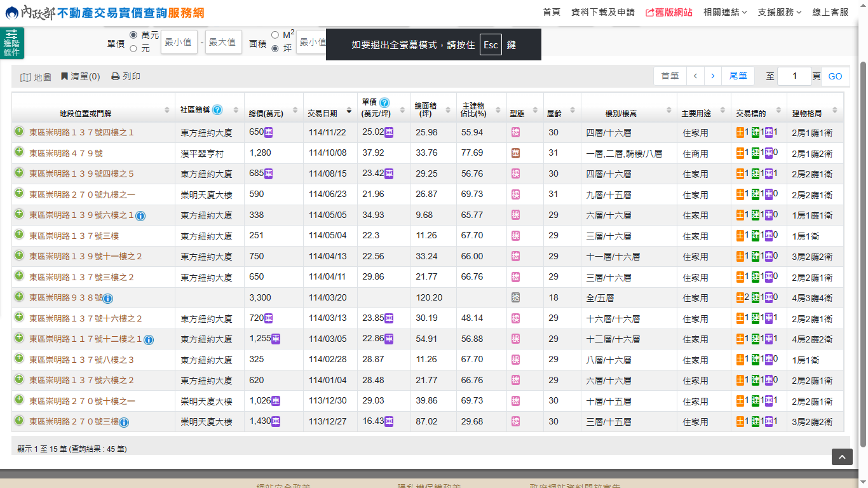The height and width of the screenshot is (488, 868).
Task: Click the blue help icon beside 社區簡稱
Action: click(217, 110)
